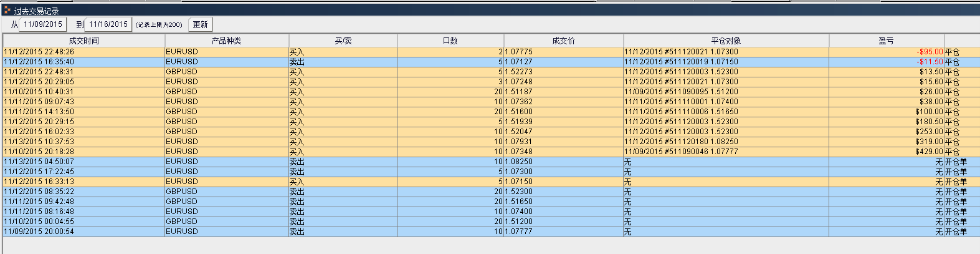Viewport: 980px width, 254px height.
Task: Click GBPUSD in the 10:40:31 row
Action: click(181, 92)
